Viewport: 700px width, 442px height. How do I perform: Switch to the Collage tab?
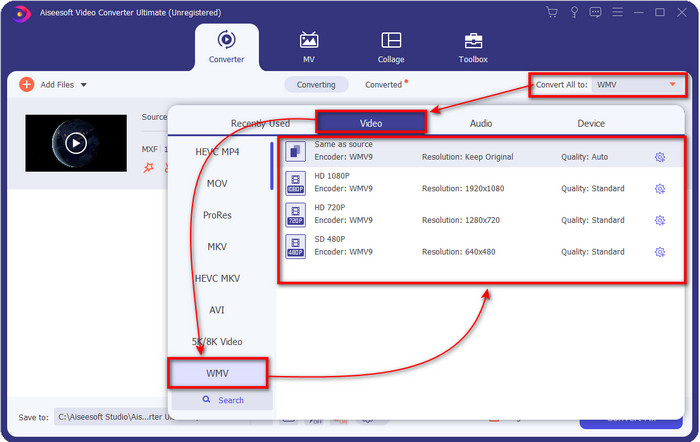click(391, 47)
